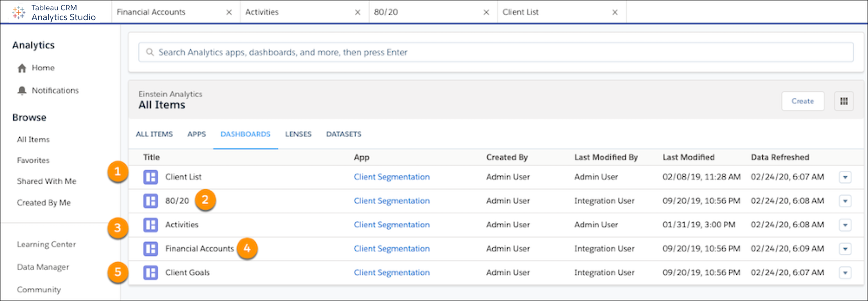Select the LENSES filter tab
This screenshot has height=301, width=868.
(x=298, y=134)
